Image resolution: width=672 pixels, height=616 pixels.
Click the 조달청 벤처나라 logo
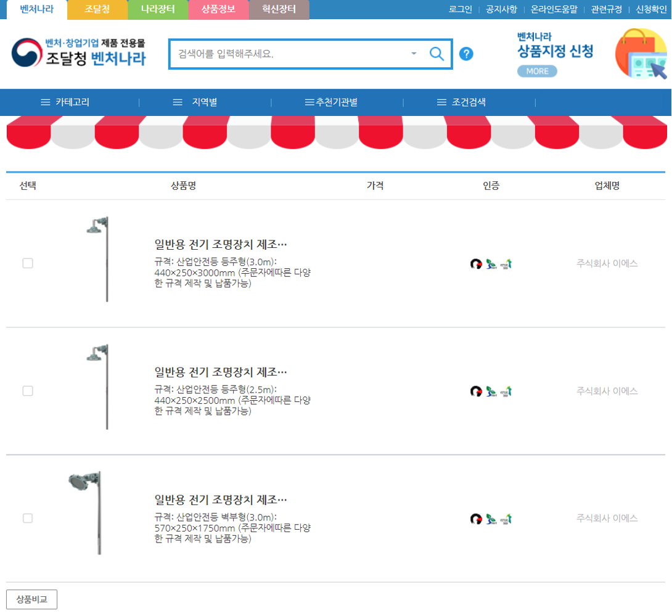78,52
